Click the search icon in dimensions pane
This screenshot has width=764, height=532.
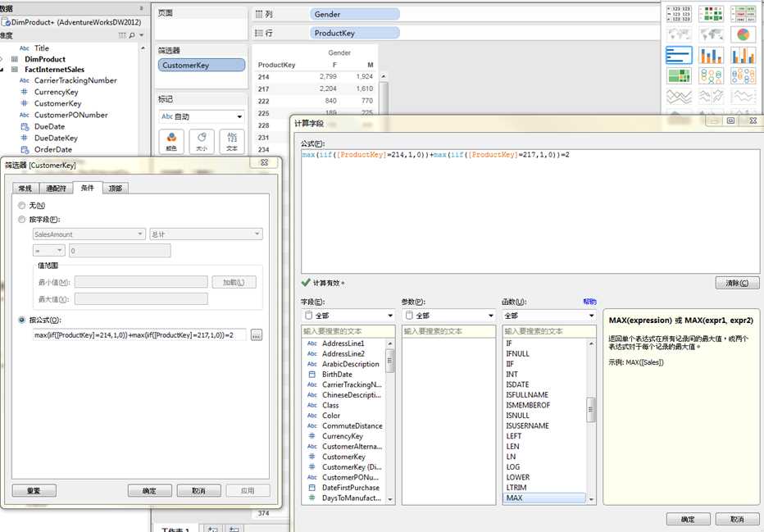click(x=132, y=35)
